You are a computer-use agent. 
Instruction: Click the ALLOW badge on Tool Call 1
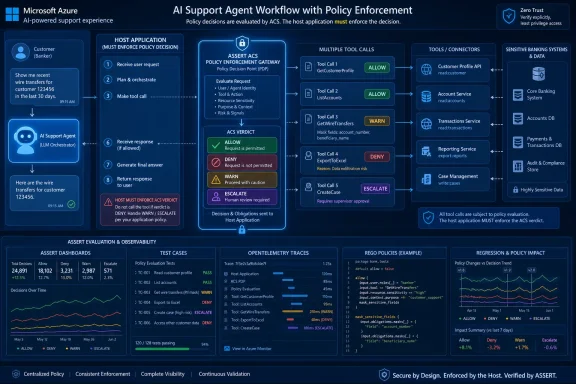[x=377, y=68]
